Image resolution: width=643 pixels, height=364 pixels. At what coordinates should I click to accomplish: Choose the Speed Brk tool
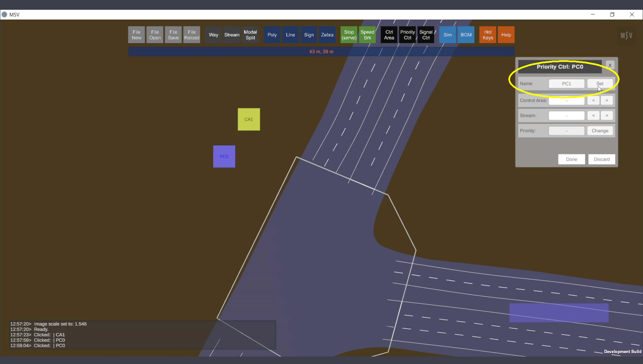point(367,35)
